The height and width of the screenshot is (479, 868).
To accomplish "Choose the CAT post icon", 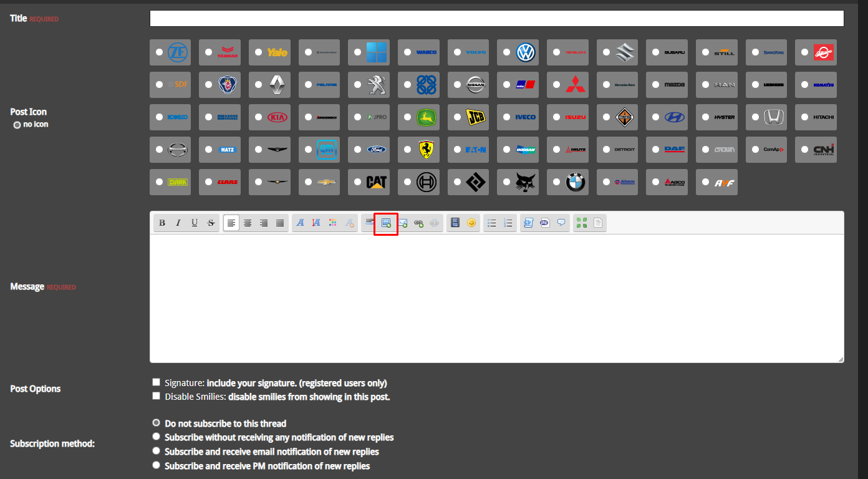I will coord(357,182).
